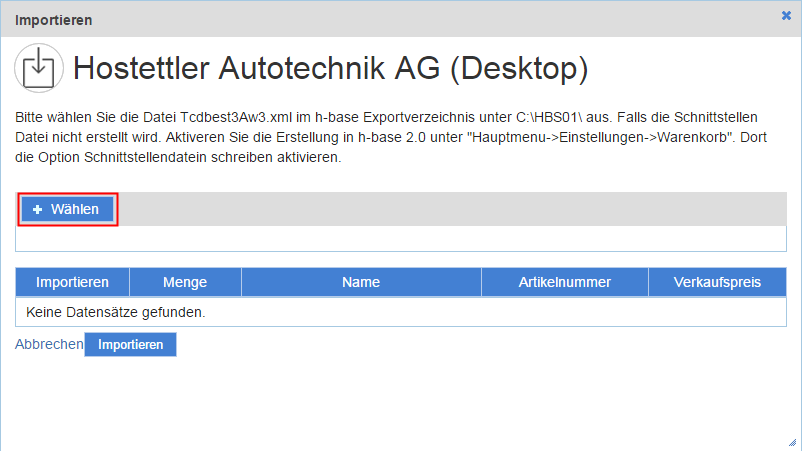Click the resize grip in the dialog corner

(x=792, y=442)
